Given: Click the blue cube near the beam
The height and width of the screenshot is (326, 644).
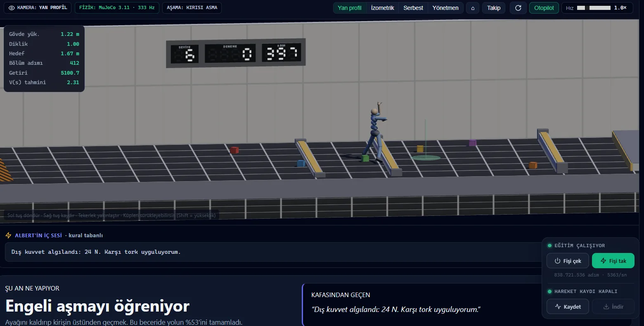Looking at the screenshot, I should pyautogui.click(x=301, y=163).
